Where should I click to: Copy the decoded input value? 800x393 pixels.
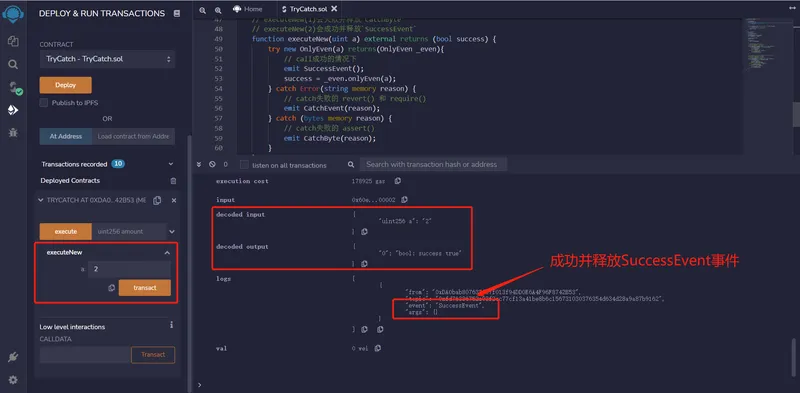(x=364, y=232)
